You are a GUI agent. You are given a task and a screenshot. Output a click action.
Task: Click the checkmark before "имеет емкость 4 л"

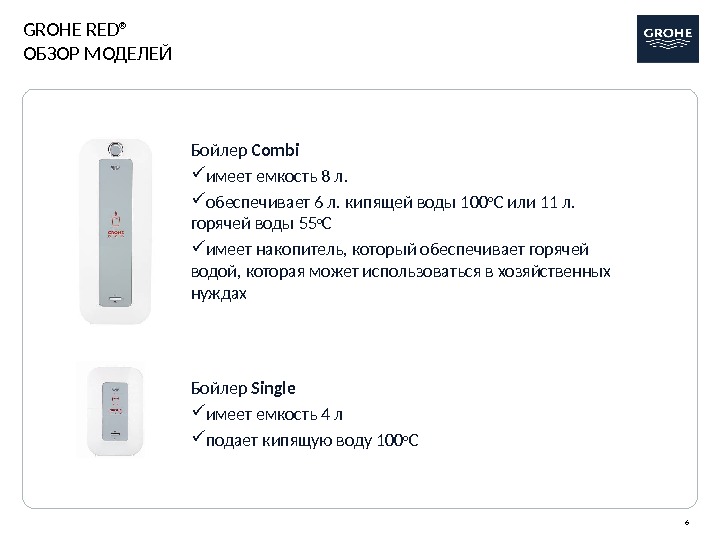coord(196,414)
